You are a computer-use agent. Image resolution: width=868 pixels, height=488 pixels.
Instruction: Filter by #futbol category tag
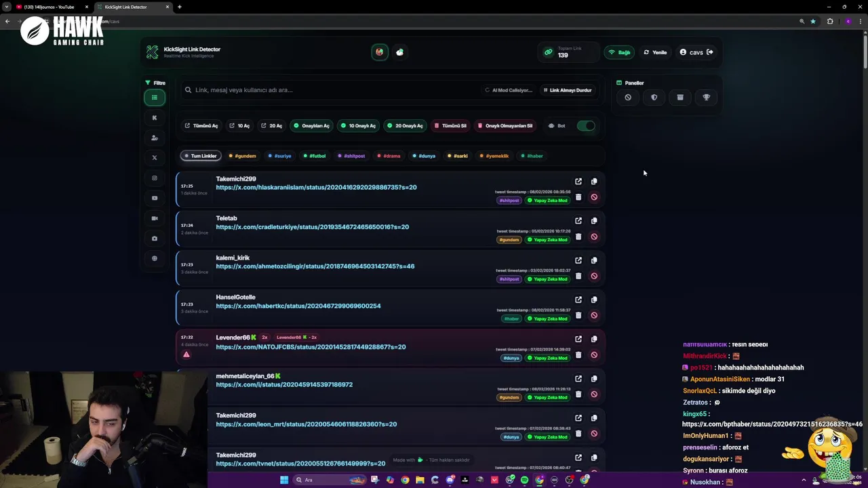coord(315,156)
